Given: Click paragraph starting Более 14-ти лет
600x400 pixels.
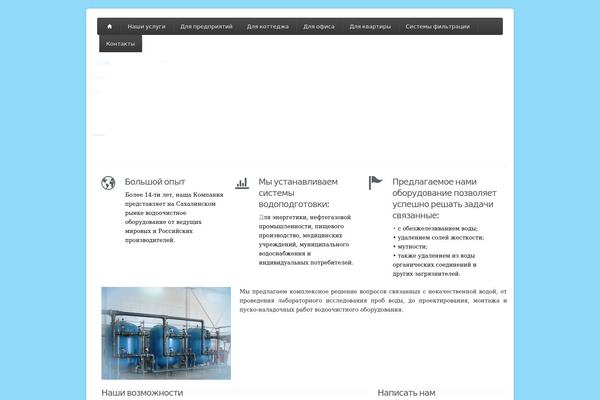Looking at the screenshot, I should pyautogui.click(x=174, y=217).
